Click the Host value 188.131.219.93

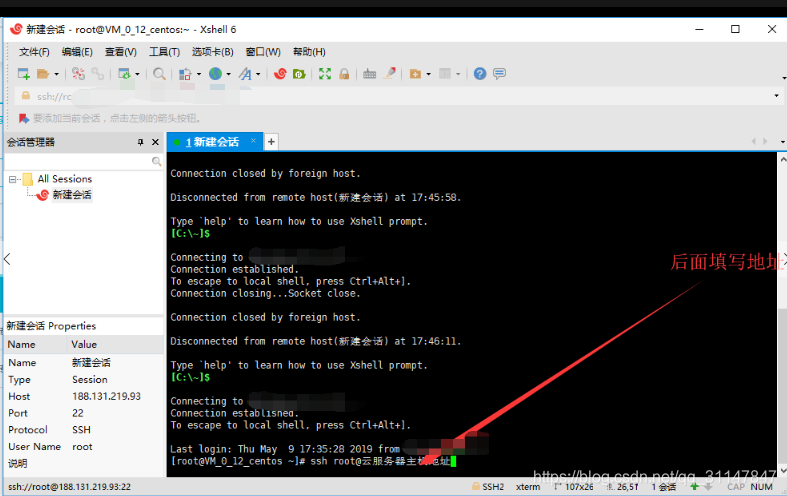coord(106,396)
